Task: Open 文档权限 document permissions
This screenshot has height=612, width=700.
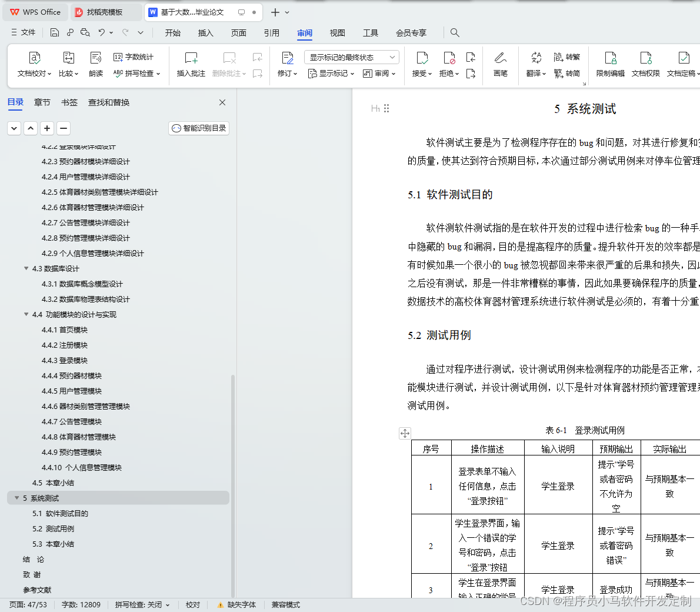Action: tap(645, 65)
